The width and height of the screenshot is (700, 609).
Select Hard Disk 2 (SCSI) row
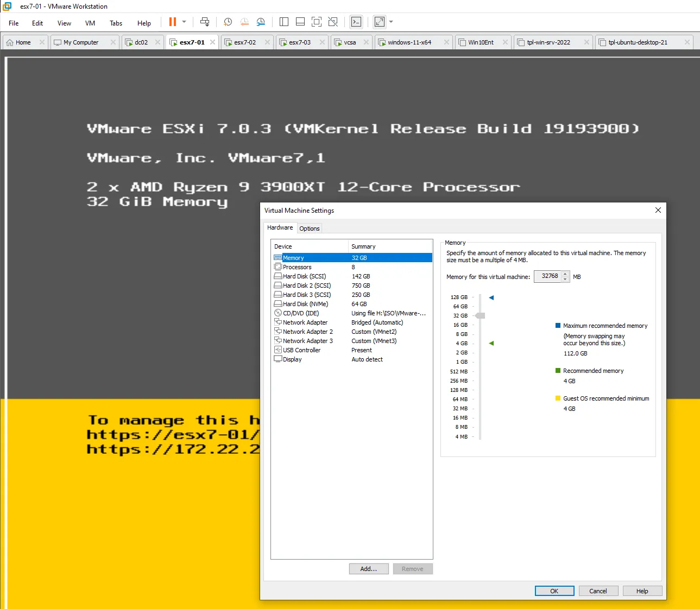click(352, 286)
